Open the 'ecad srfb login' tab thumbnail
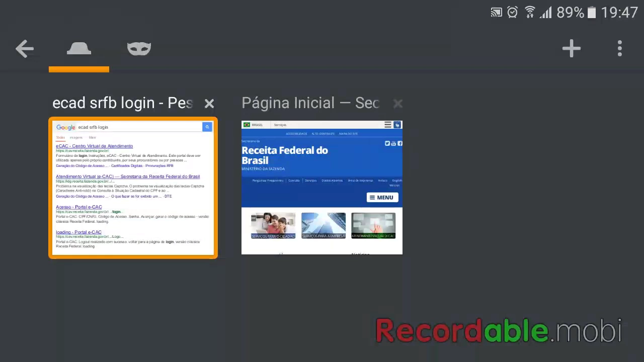644x362 pixels. (x=133, y=188)
